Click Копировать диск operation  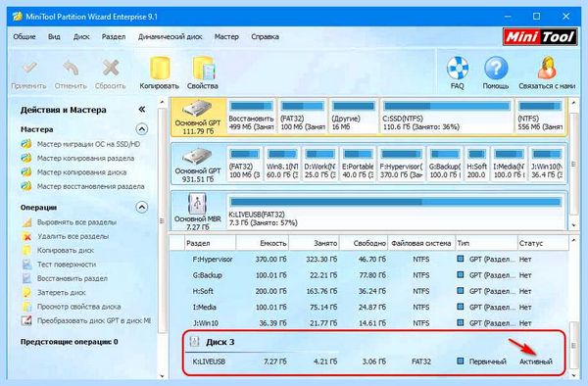(66, 251)
